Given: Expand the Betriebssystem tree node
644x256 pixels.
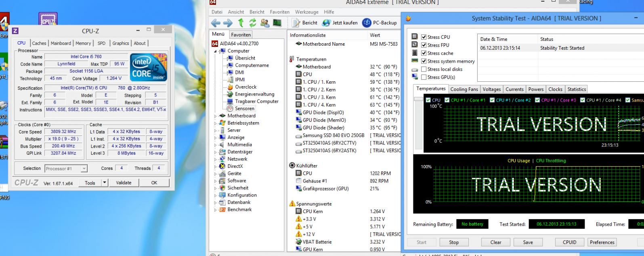Looking at the screenshot, I should tap(215, 123).
